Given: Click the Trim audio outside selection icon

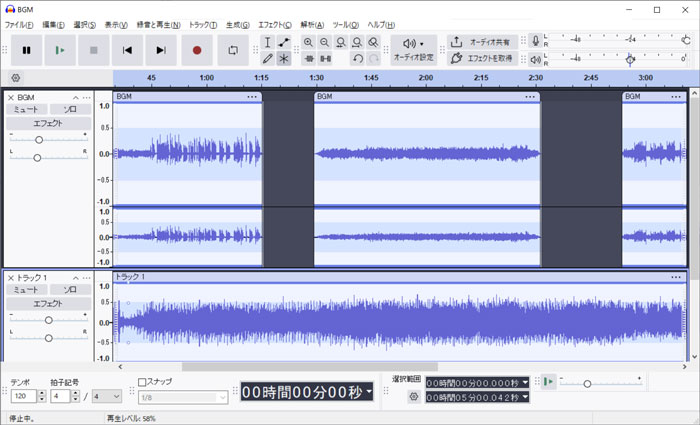Looking at the screenshot, I should (x=309, y=58).
